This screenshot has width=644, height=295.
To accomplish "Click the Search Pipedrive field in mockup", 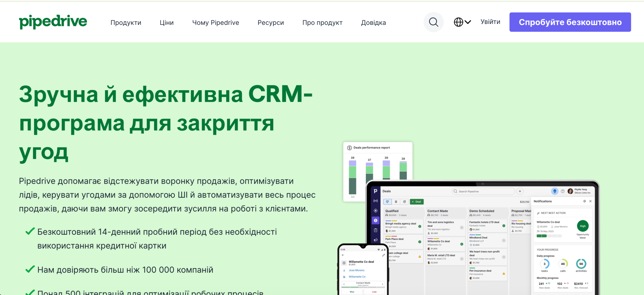I will click(x=483, y=191).
